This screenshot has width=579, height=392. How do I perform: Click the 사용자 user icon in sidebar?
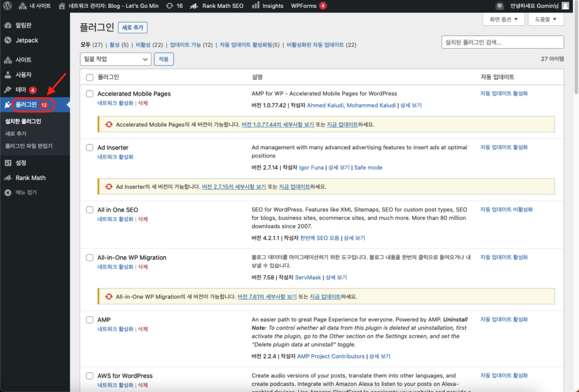8,75
